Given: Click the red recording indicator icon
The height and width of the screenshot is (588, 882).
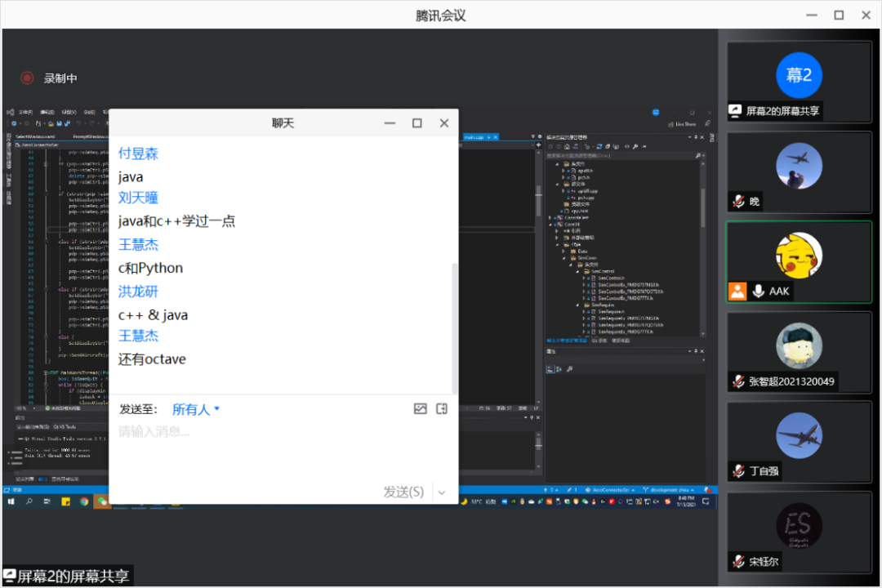Looking at the screenshot, I should tap(27, 78).
